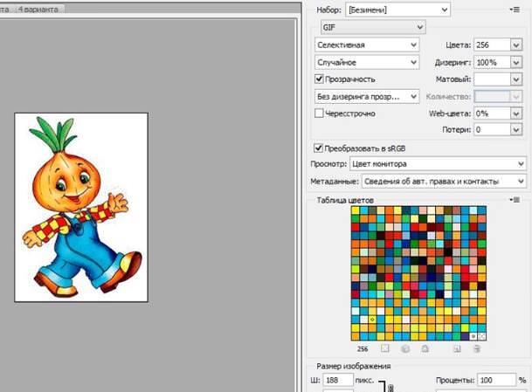
Task: Expand the Случайное dithering algorithm dropdown
Action: [x=367, y=62]
